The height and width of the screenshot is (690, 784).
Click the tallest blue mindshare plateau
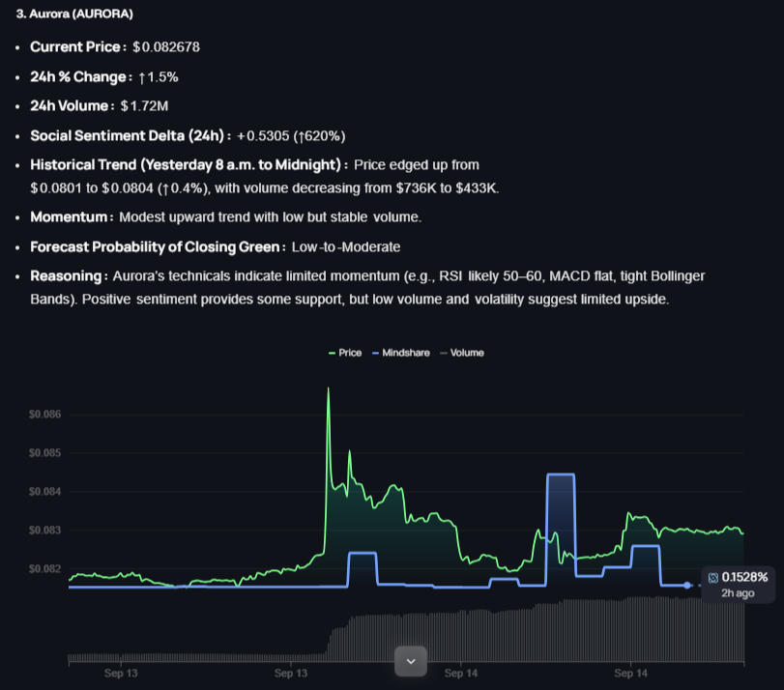(561, 474)
